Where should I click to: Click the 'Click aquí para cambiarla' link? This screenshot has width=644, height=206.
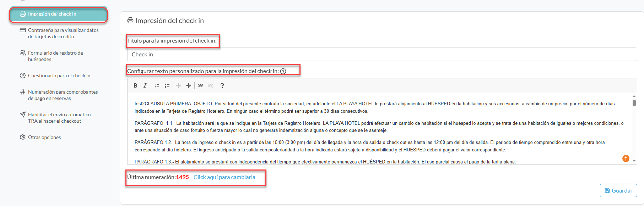224,177
